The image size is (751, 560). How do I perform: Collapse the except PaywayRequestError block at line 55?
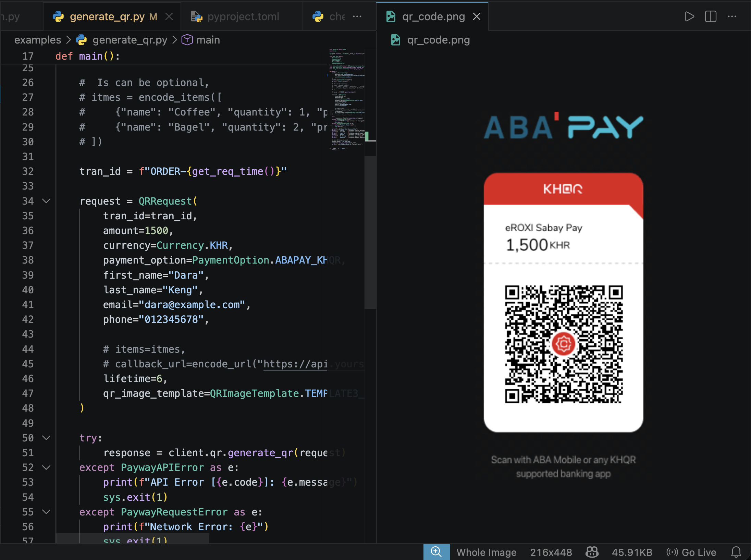[46, 512]
